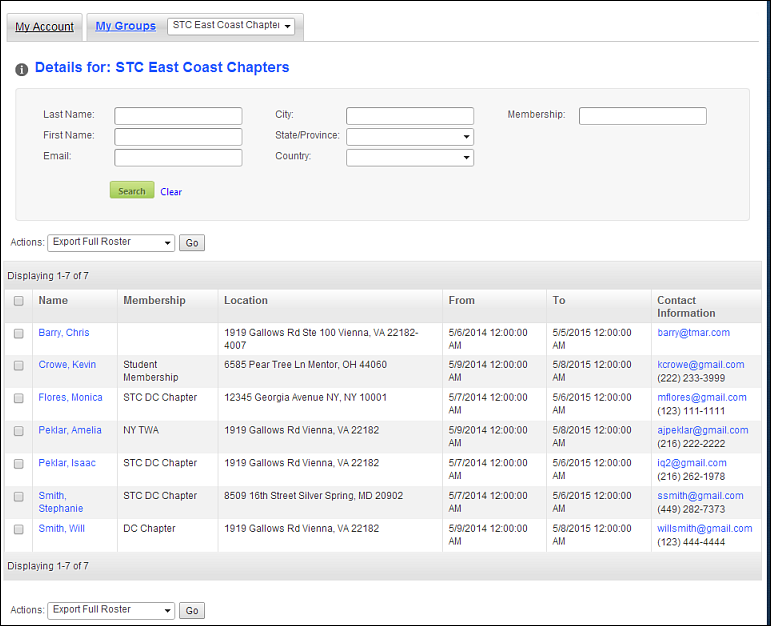Click the (449) 282-7373 phone number
Screen dimensions: 771x626
tap(691, 509)
